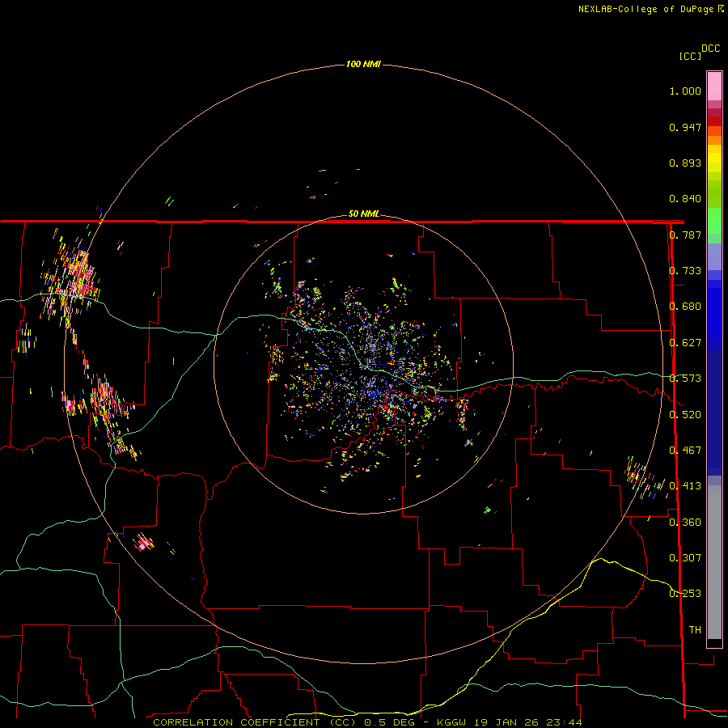This screenshot has width=728, height=728.
Task: Click the pink segment of the color bar
Action: 714,87
